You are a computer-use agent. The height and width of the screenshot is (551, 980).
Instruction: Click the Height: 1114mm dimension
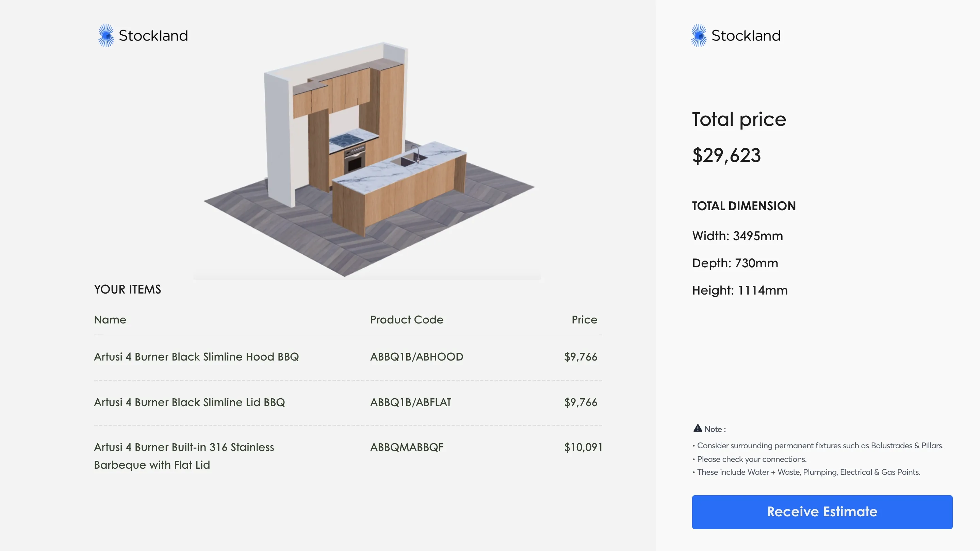739,290
